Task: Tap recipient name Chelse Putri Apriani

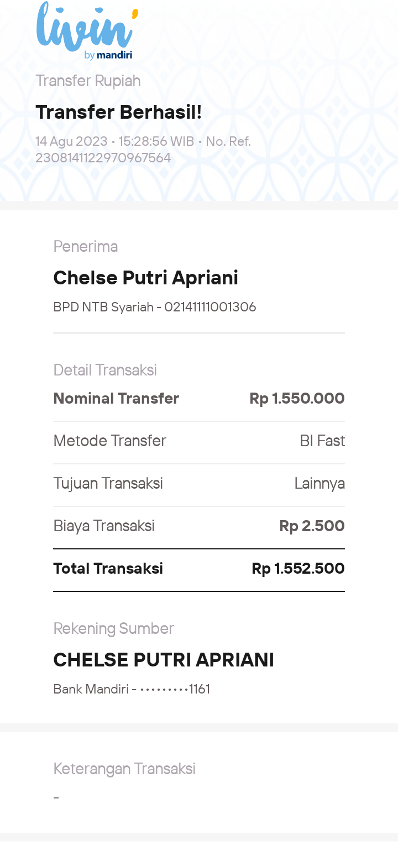Action: tap(145, 278)
